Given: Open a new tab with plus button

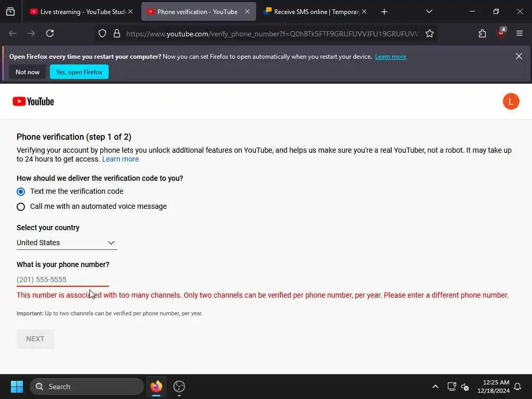Looking at the screenshot, I should tap(384, 12).
